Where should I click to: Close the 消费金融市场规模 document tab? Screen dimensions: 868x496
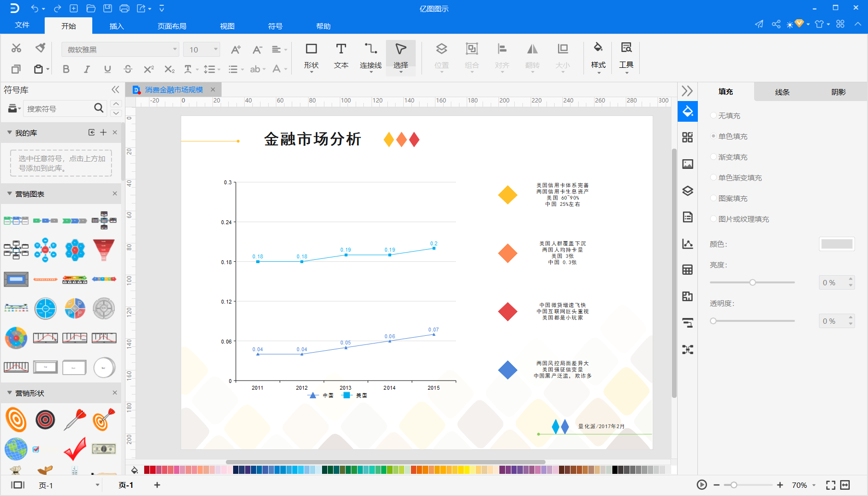point(213,89)
